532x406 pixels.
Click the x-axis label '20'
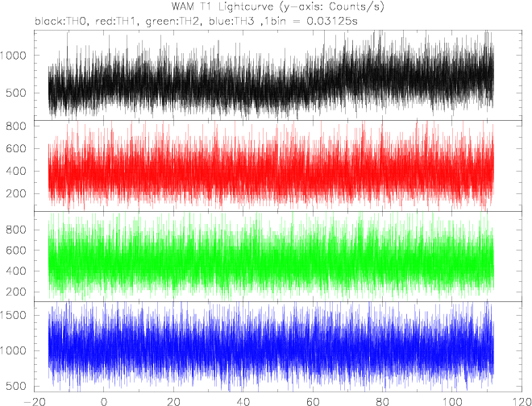tap(173, 400)
